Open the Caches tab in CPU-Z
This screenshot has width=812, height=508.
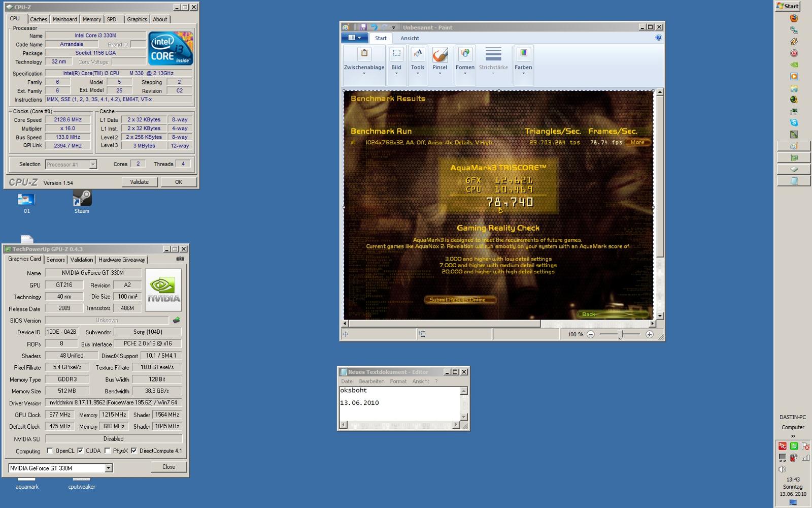(39, 19)
